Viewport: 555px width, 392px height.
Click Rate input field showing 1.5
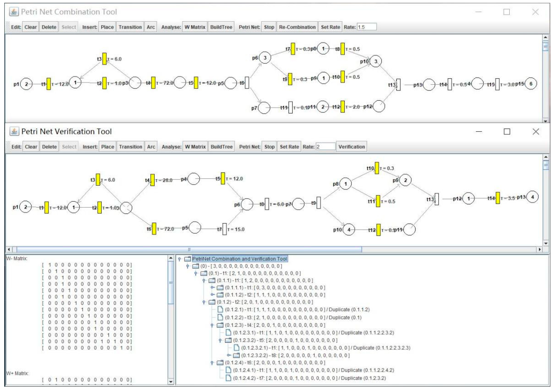(x=367, y=27)
